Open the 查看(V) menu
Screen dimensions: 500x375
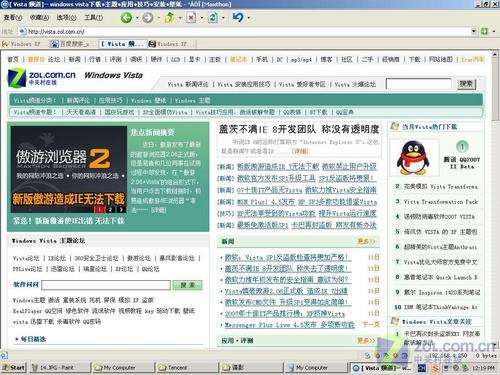pyautogui.click(x=13, y=17)
